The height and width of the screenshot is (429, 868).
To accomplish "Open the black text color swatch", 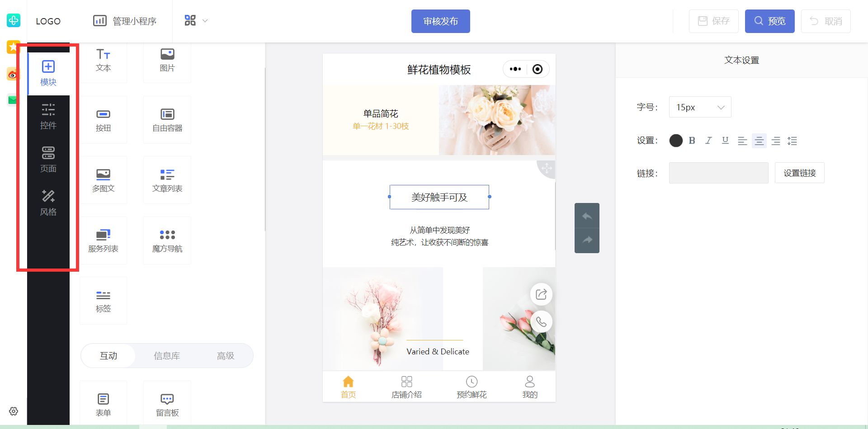I will [x=675, y=141].
